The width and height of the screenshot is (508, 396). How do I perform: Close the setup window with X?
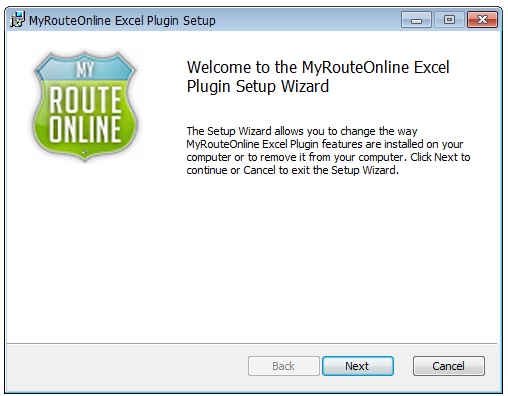click(482, 20)
